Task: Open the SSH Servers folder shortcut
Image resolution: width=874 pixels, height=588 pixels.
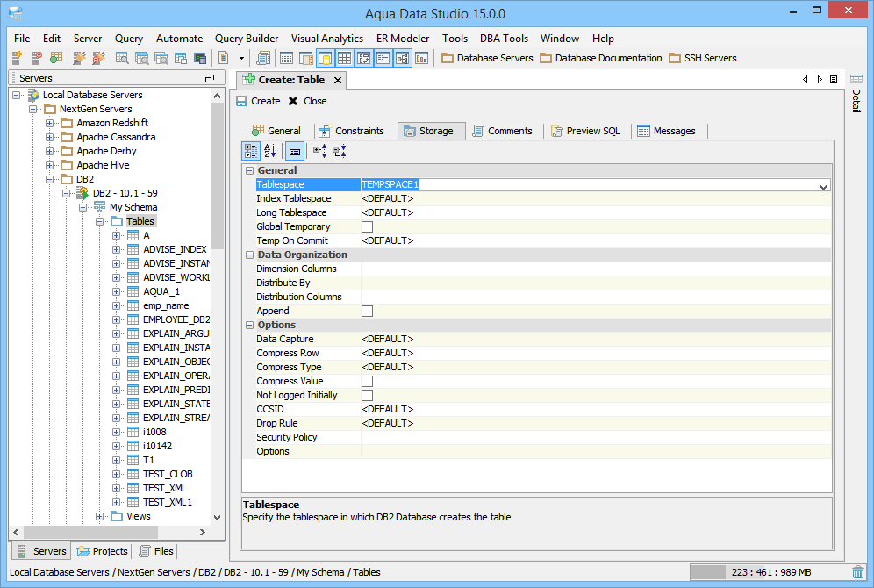Action: pos(703,58)
